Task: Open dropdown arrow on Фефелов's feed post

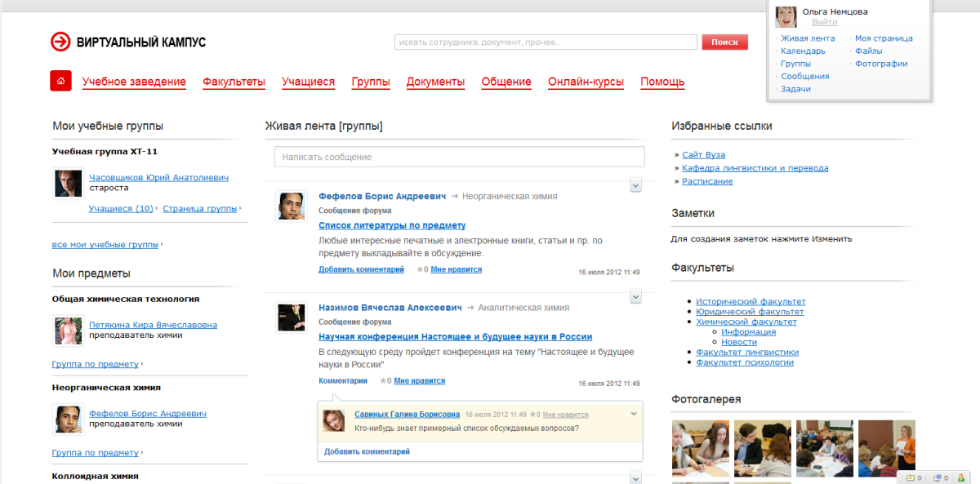Action: [636, 186]
